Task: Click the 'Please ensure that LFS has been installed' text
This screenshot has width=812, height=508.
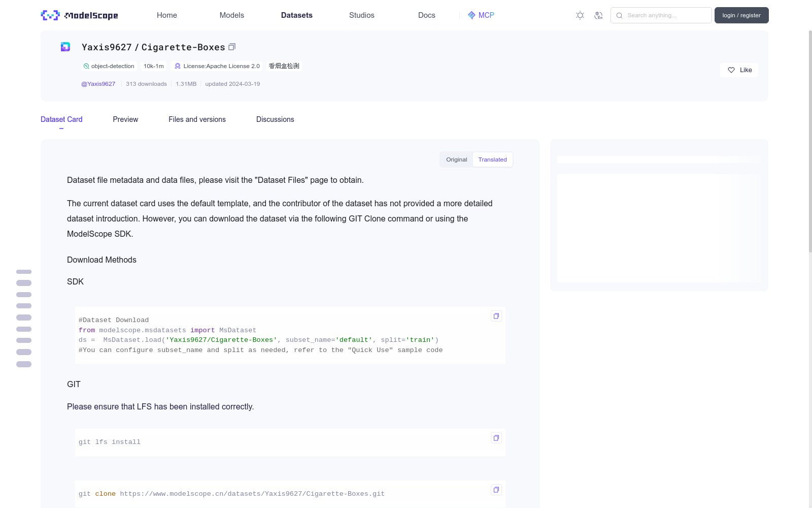Action: [x=160, y=406]
